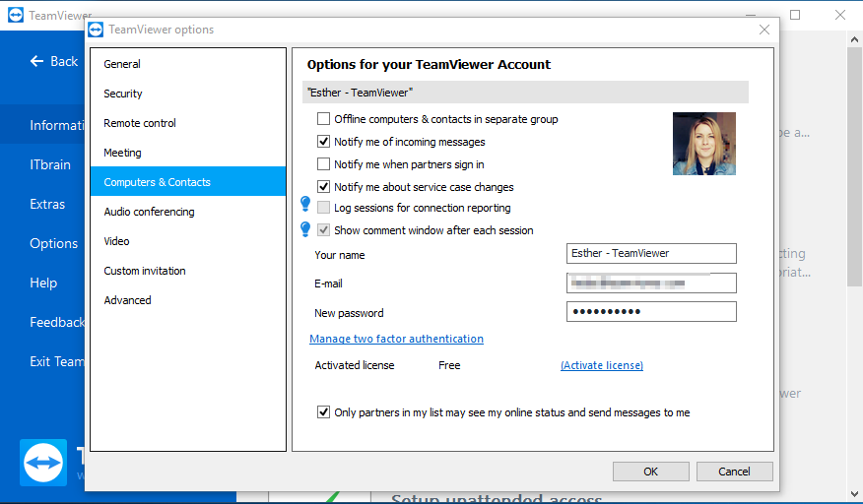Maximize the main TeamViewer window
The height and width of the screenshot is (504, 863).
(795, 15)
